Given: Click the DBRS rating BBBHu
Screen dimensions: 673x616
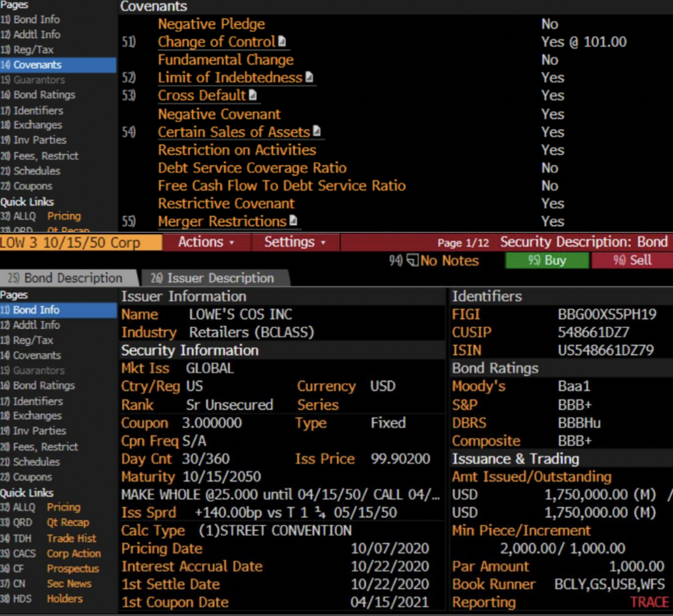Looking at the screenshot, I should 579,423.
